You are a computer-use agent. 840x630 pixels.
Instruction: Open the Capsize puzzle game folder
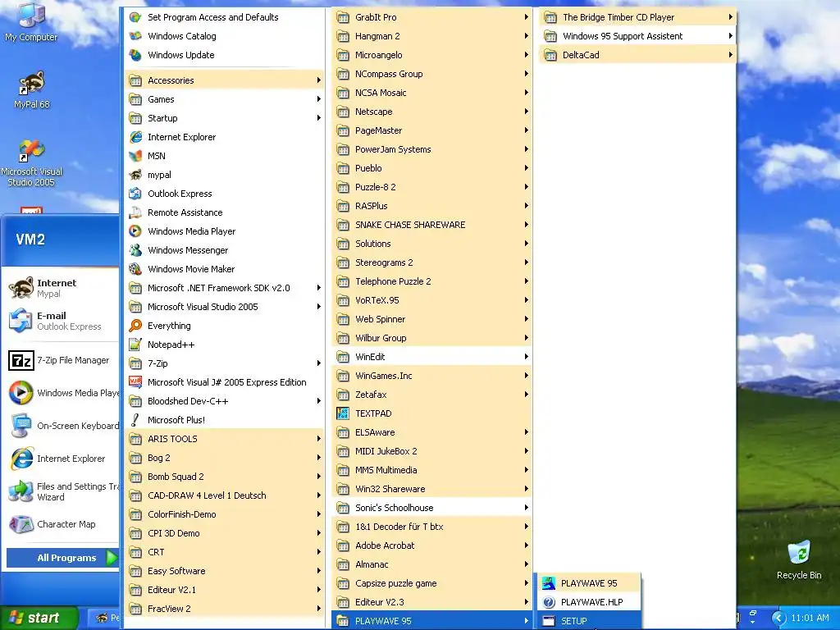pos(431,583)
